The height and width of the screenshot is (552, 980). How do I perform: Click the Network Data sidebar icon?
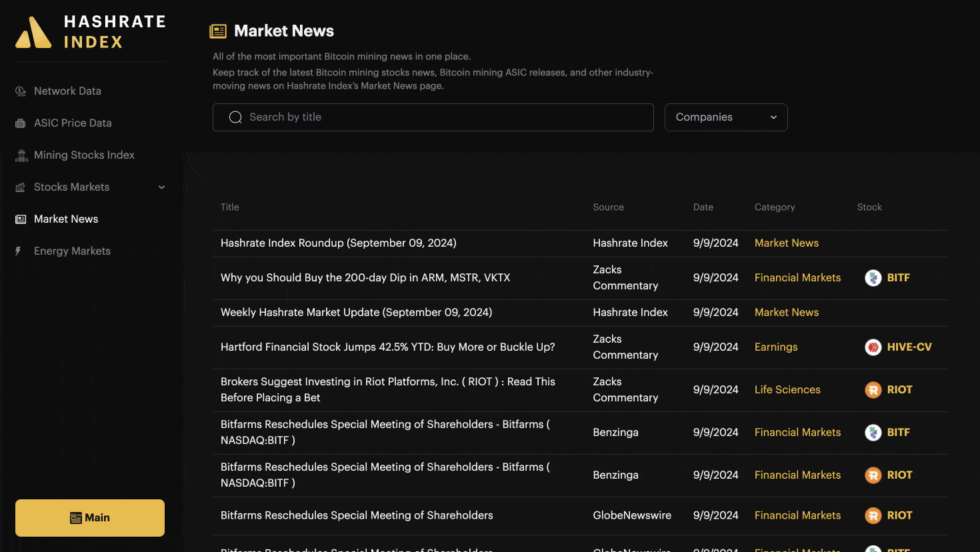point(21,91)
